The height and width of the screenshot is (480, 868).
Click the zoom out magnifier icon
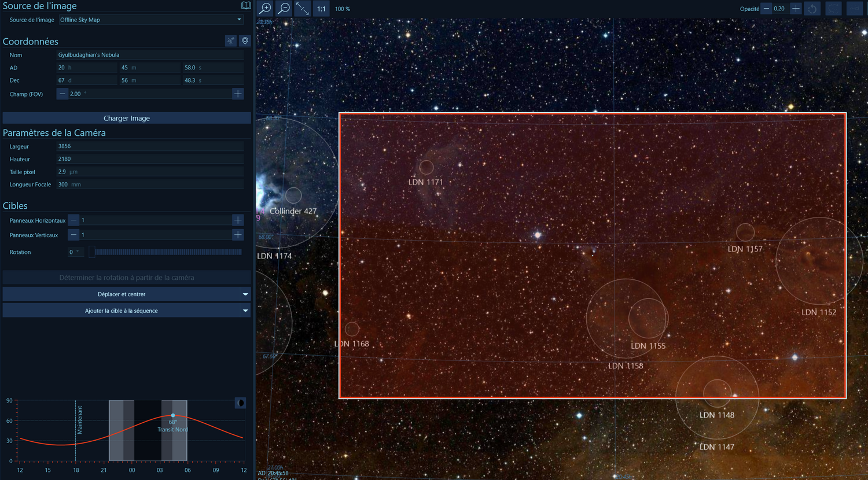[x=284, y=9]
